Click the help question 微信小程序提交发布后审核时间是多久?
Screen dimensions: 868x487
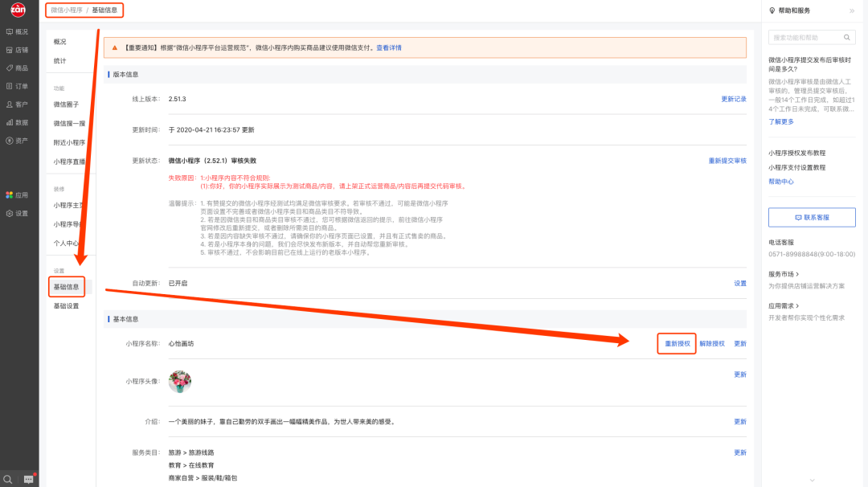(x=810, y=64)
